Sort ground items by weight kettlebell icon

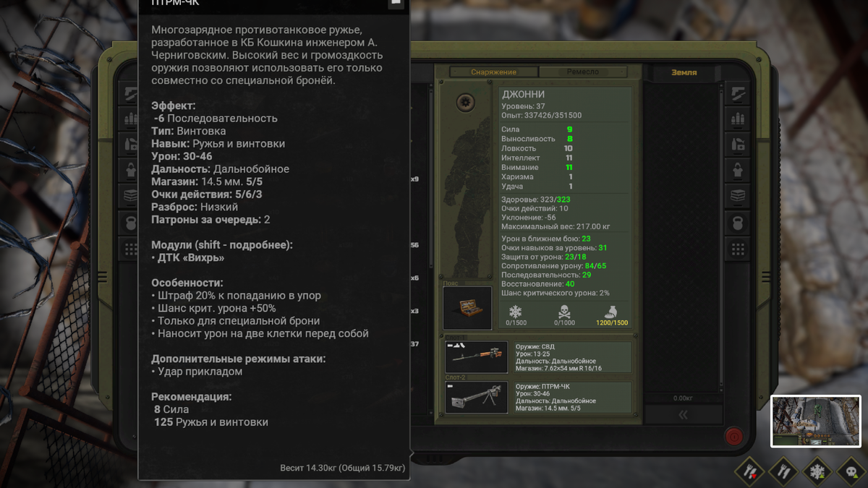coord(738,222)
